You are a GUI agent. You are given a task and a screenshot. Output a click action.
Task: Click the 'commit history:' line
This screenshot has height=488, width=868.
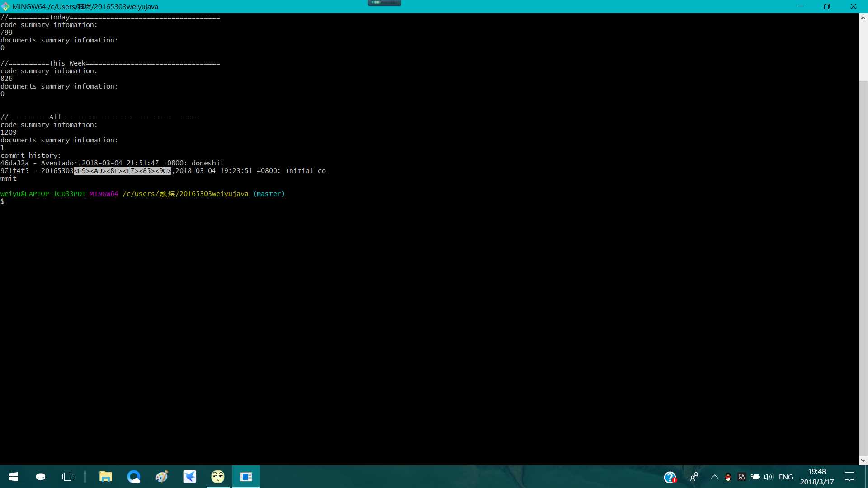tap(31, 155)
